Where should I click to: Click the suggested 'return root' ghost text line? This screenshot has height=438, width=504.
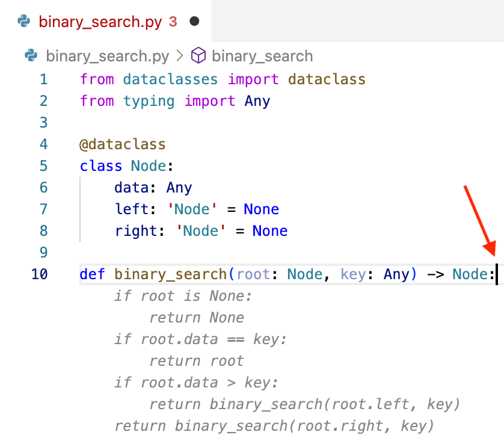pos(196,361)
